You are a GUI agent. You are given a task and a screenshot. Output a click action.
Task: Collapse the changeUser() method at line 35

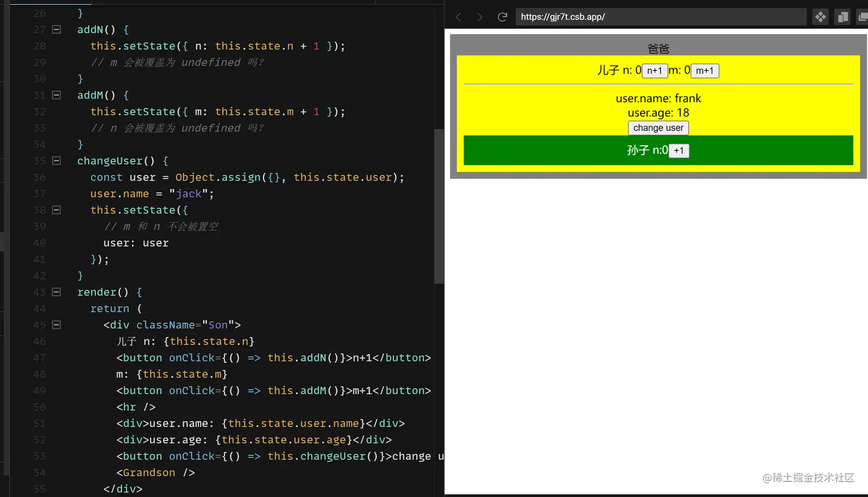point(56,161)
